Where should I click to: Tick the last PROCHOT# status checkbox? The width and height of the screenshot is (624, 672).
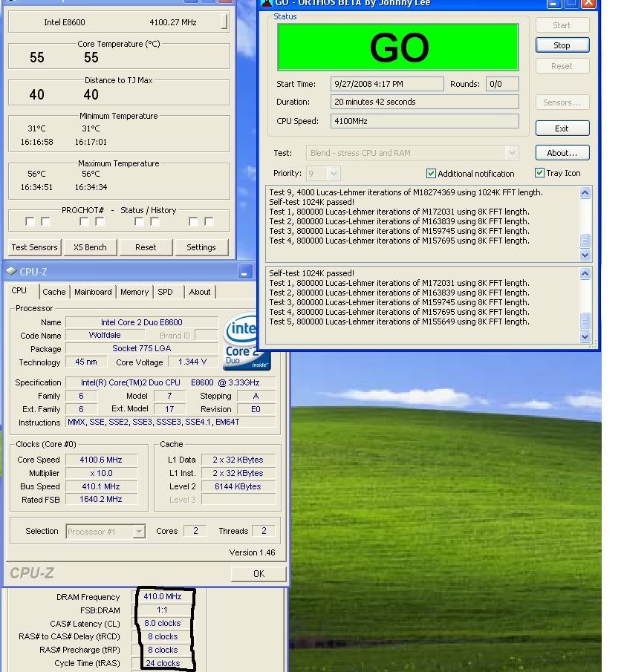click(209, 221)
